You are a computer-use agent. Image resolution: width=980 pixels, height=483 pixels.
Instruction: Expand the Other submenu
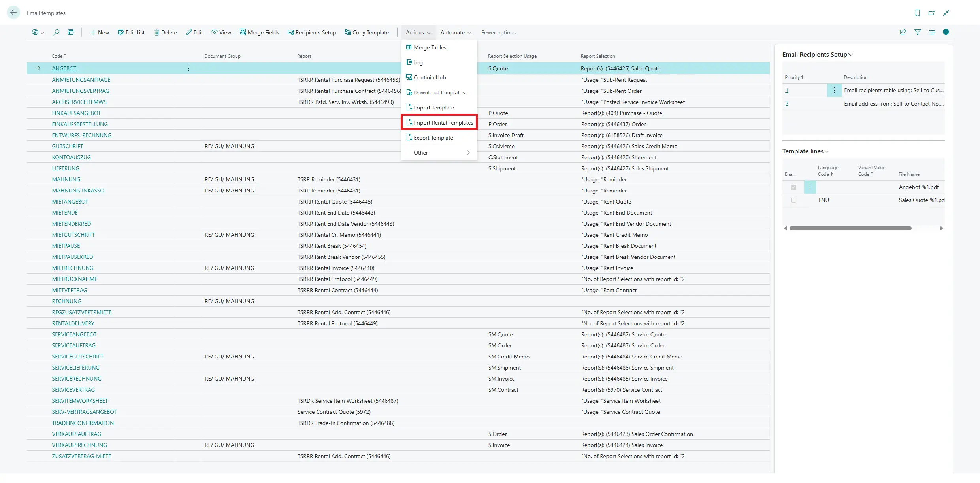coord(439,153)
